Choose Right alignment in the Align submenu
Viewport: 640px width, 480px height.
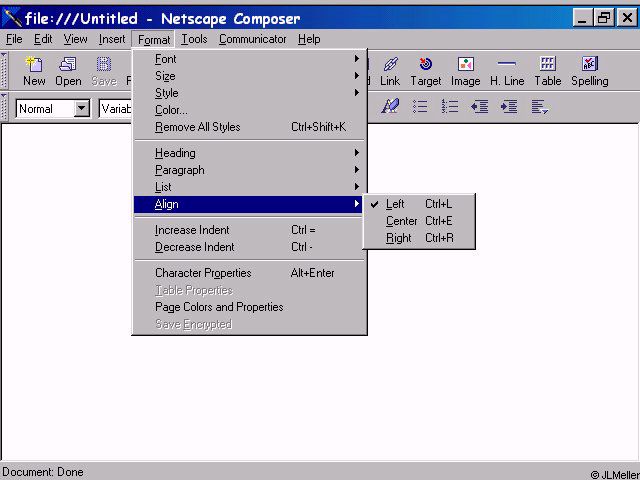pyautogui.click(x=419, y=238)
